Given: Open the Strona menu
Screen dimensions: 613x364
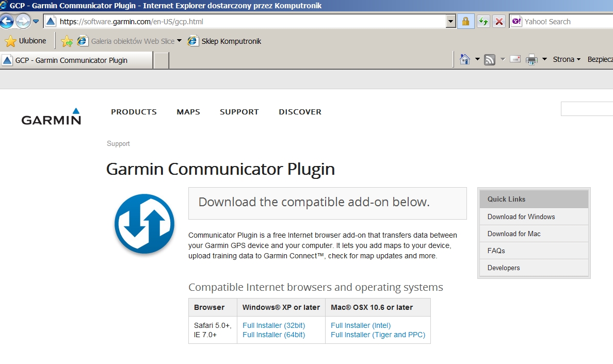Looking at the screenshot, I should (567, 59).
